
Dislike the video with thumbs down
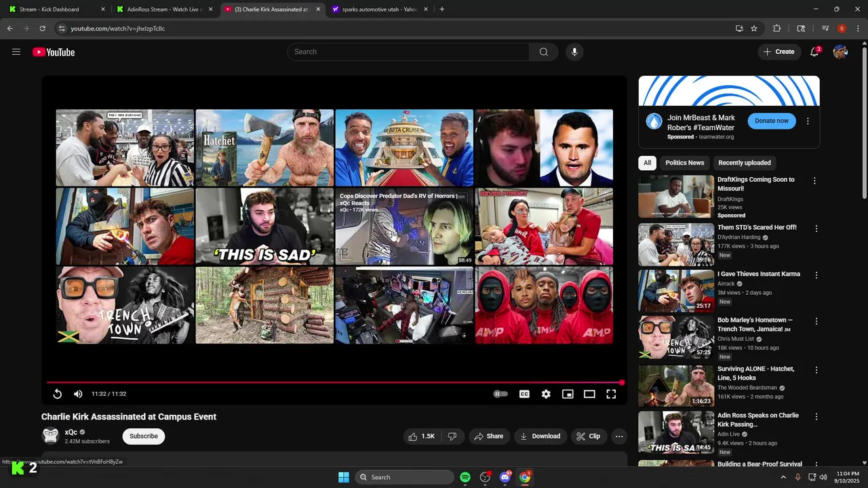point(452,436)
